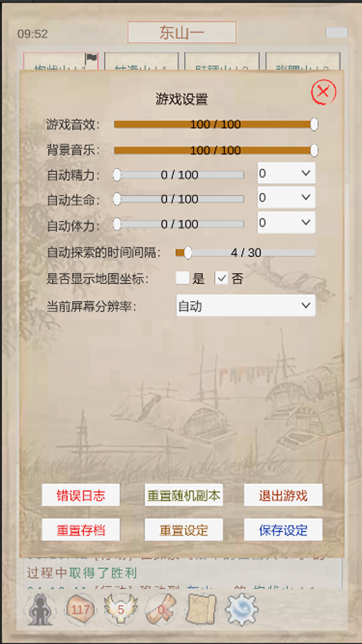The width and height of the screenshot is (362, 644).
Task: Dismiss the settings dialog with the red X
Action: click(323, 92)
